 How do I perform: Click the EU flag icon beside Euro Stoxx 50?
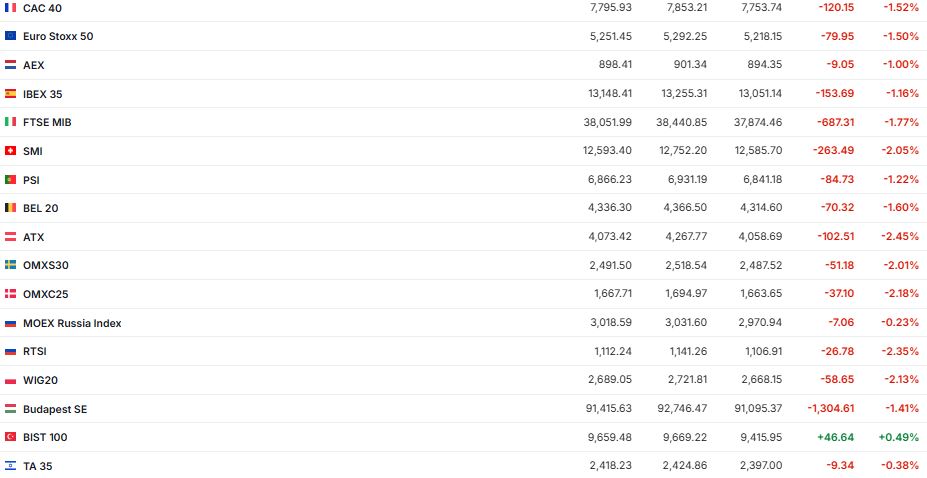tap(11, 36)
